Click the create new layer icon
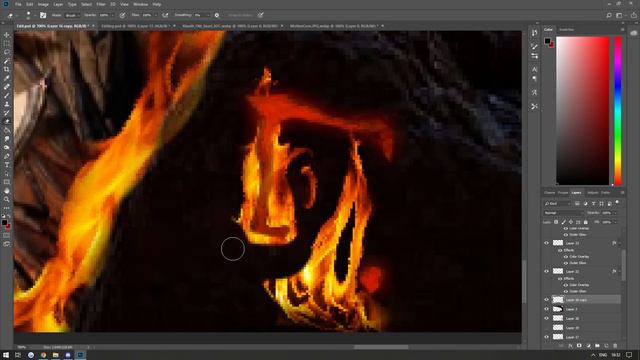This screenshot has height=360, width=640. pyautogui.click(x=606, y=346)
